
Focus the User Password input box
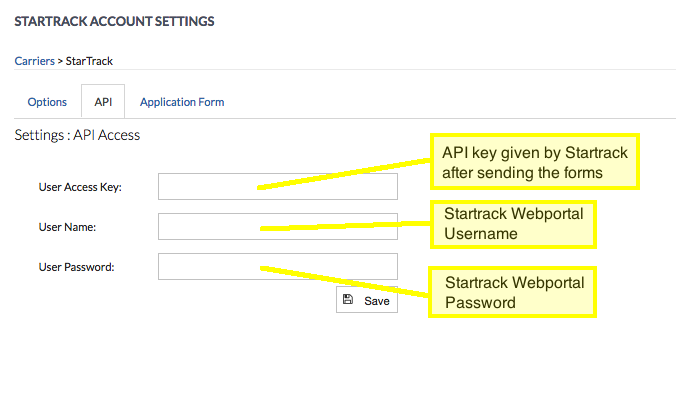278,266
